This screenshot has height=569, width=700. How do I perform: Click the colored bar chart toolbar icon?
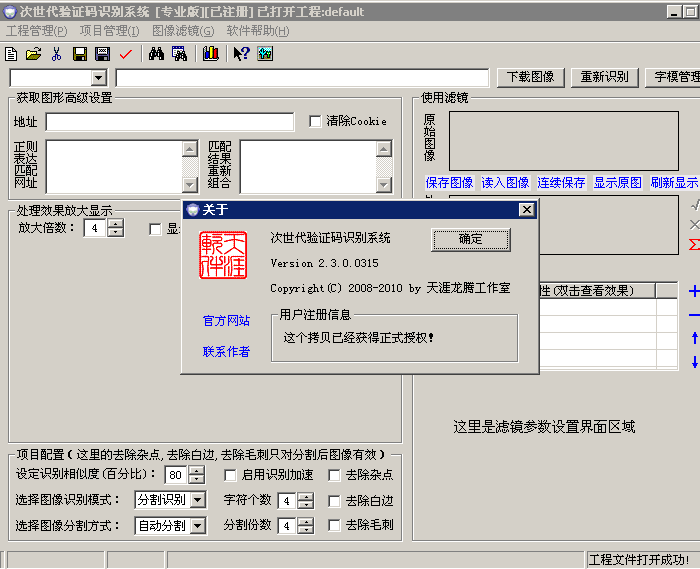pyautogui.click(x=210, y=54)
